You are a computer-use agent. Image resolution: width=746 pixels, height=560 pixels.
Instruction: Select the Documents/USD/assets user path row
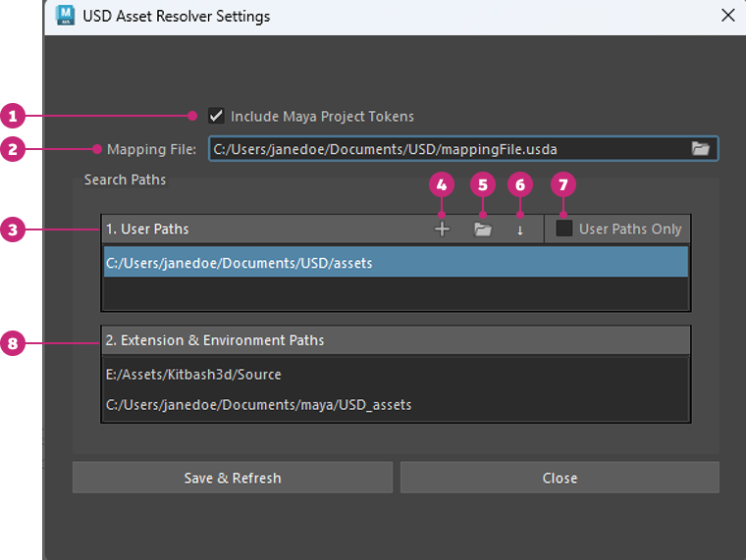[395, 263]
